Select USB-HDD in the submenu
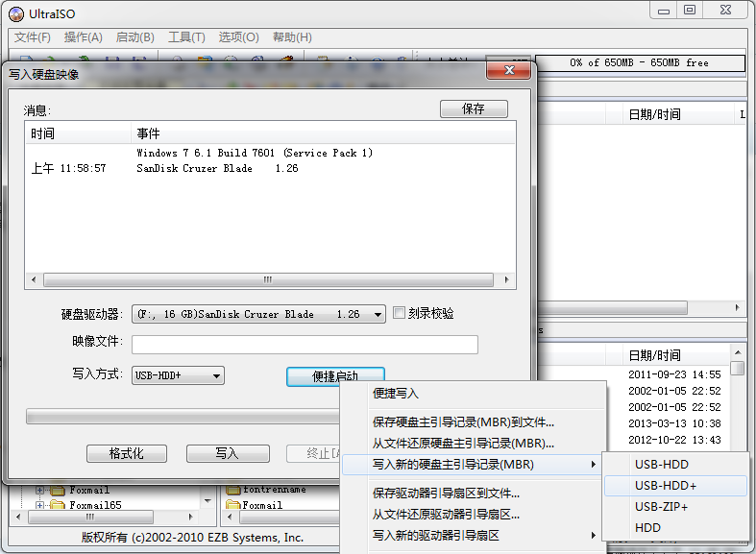The height and width of the screenshot is (554, 756). coord(675,465)
